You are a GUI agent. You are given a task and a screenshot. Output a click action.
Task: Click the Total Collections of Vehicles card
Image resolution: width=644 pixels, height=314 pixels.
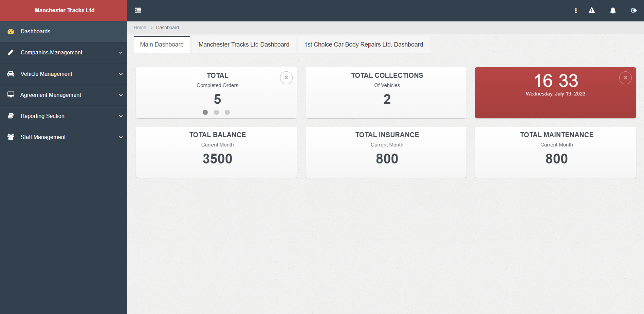coord(386,93)
